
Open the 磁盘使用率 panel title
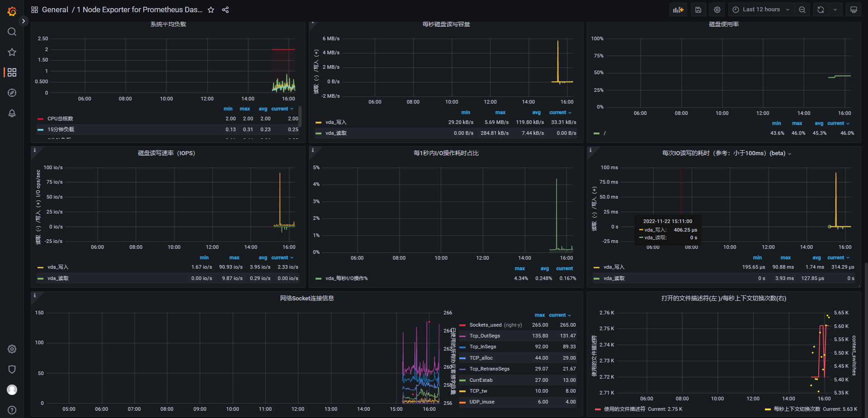(x=724, y=24)
